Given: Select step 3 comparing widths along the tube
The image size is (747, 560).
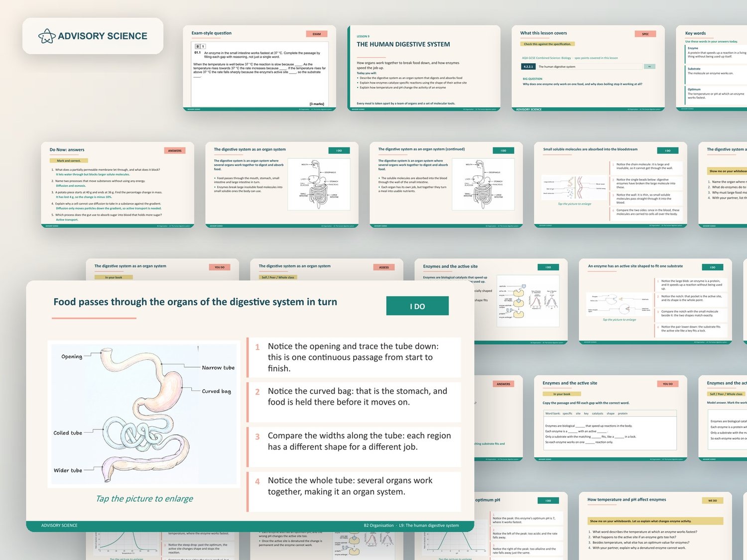Looking at the screenshot, I should click(x=354, y=447).
